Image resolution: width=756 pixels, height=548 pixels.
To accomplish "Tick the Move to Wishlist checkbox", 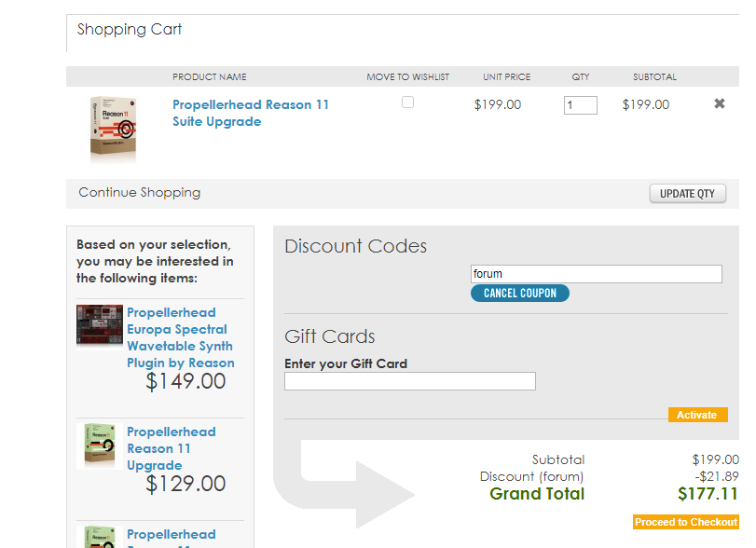I will [408, 103].
